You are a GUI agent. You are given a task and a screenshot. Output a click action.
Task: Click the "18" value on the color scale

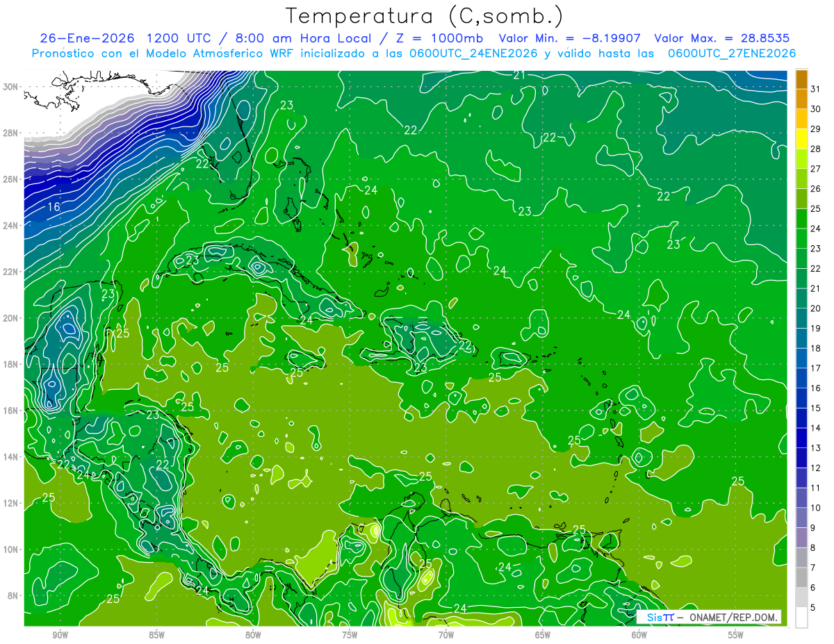[816, 348]
